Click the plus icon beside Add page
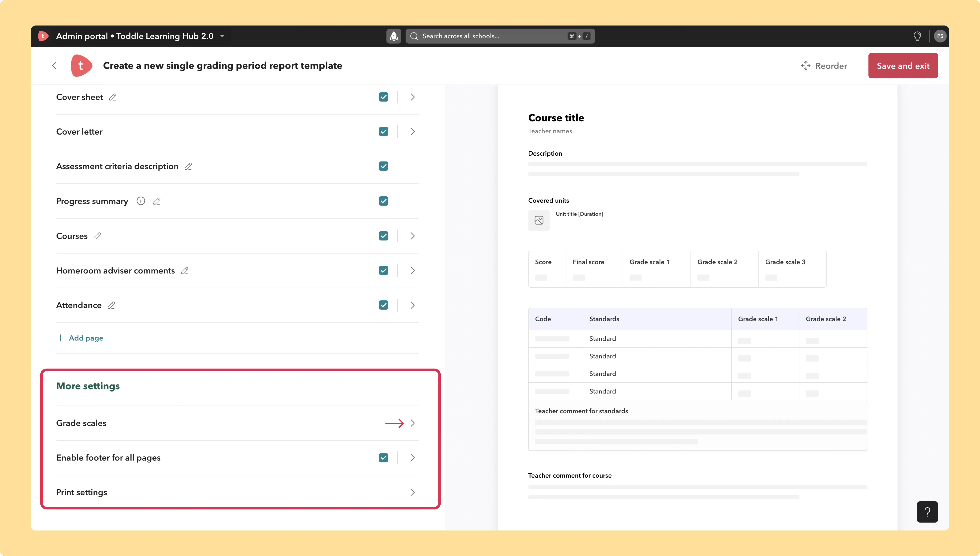980x556 pixels. coord(60,338)
